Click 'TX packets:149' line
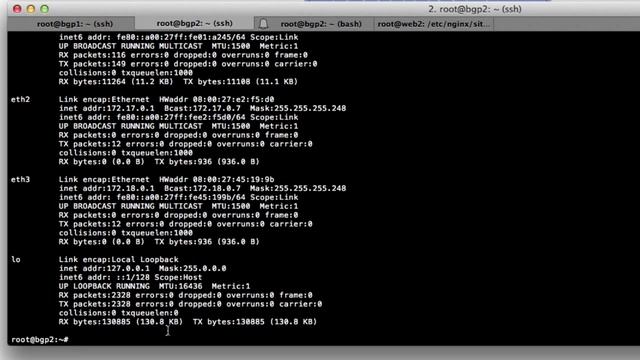 (188, 64)
